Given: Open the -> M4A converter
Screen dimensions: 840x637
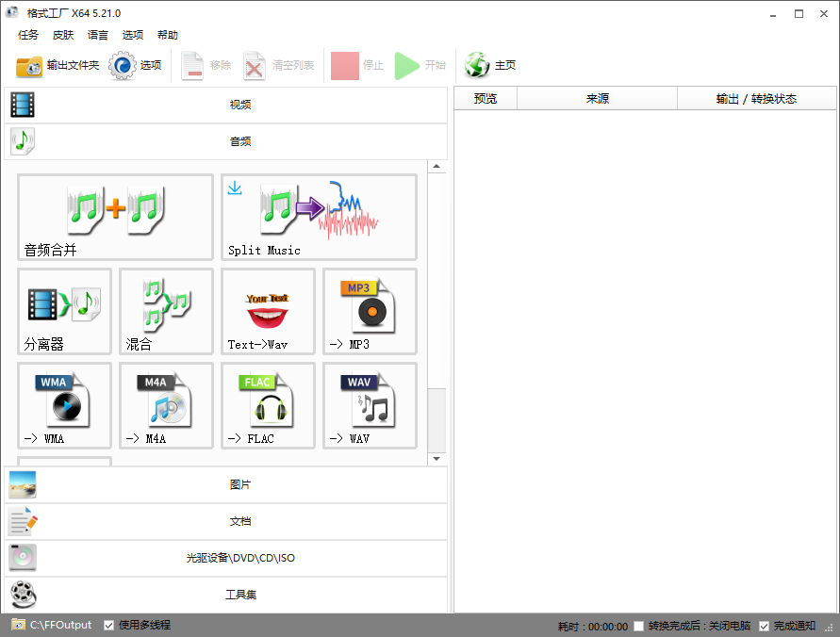Looking at the screenshot, I should point(166,405).
